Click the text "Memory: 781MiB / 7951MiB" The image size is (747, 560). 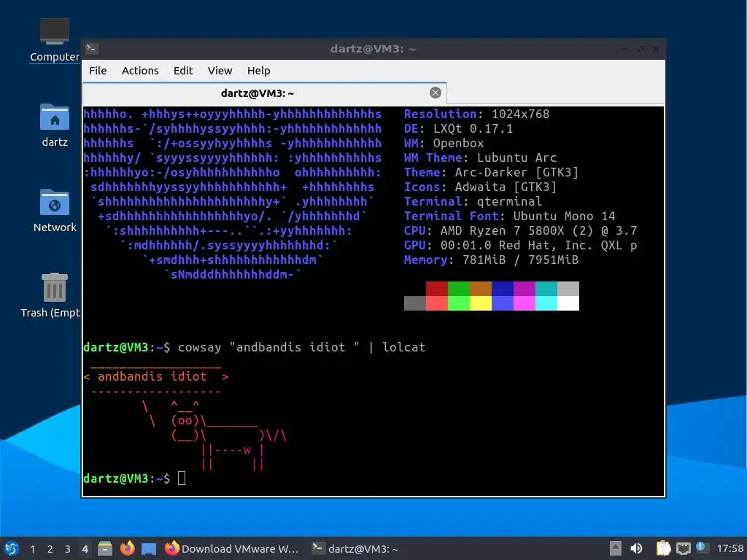click(x=491, y=260)
